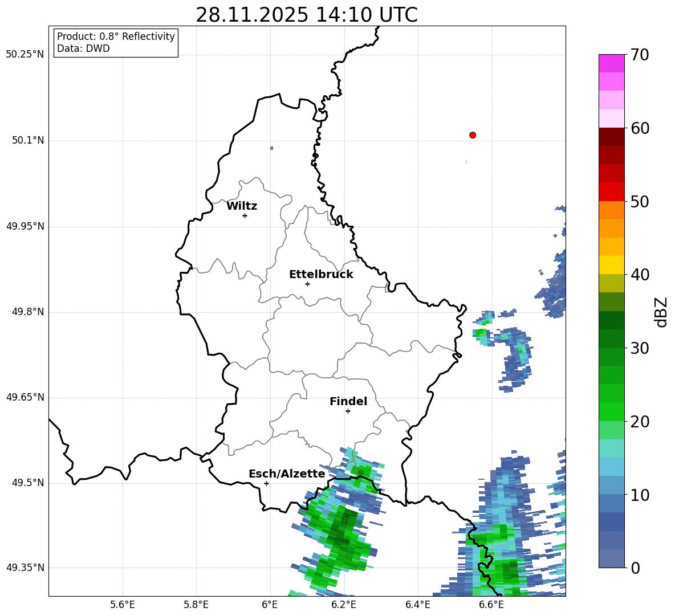Click the 5.8°E longitude label
The image size is (675, 616).
coord(196,605)
